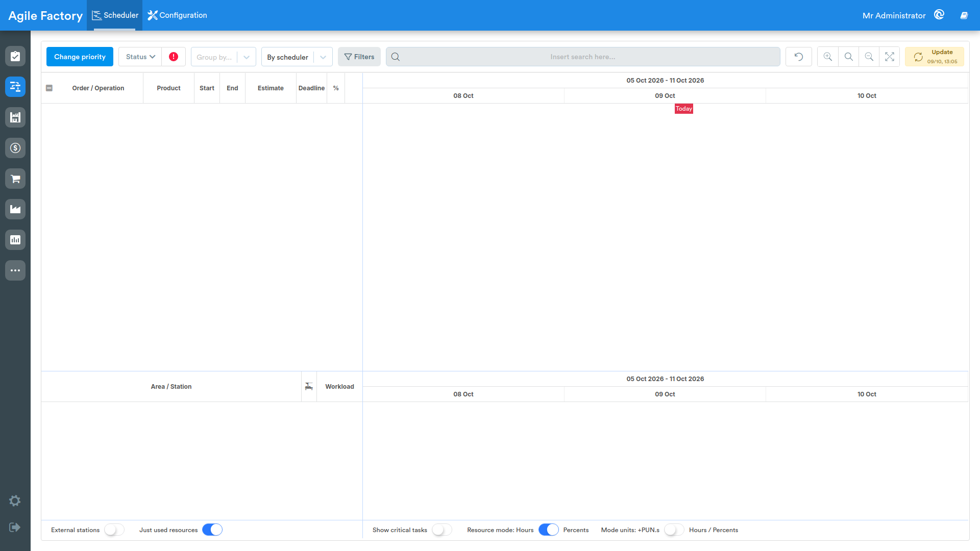The height and width of the screenshot is (551, 980).
Task: Open the bar chart reports sidebar icon
Action: coord(15,240)
